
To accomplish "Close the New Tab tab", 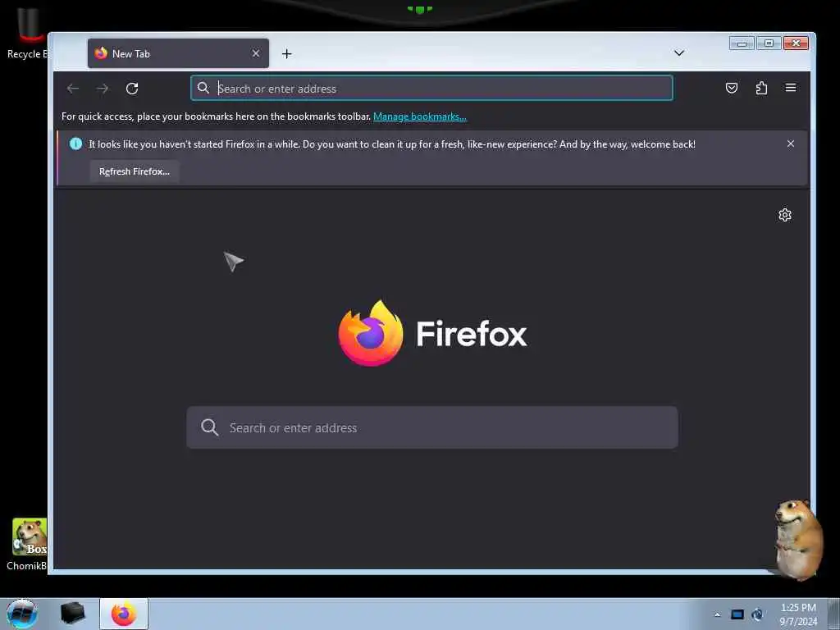I will tap(256, 53).
